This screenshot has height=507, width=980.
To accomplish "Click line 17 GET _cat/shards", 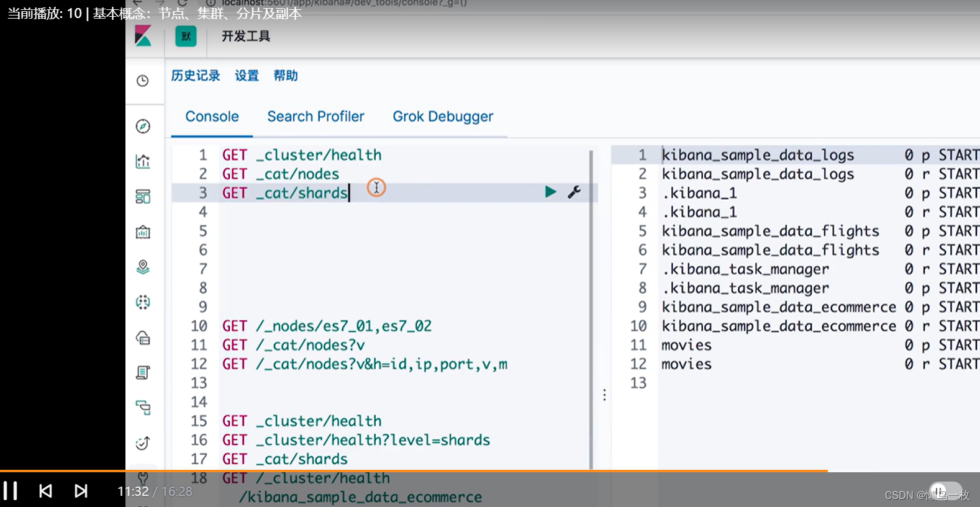I will click(x=285, y=459).
